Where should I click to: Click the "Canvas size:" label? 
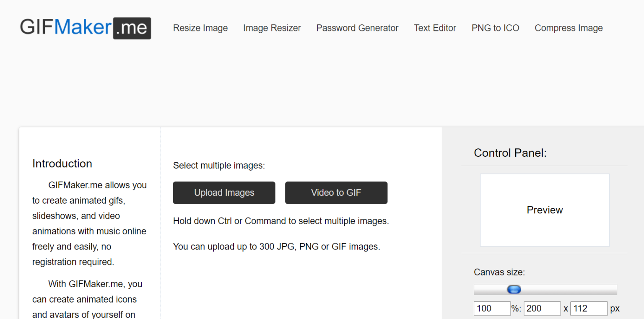[x=499, y=272]
